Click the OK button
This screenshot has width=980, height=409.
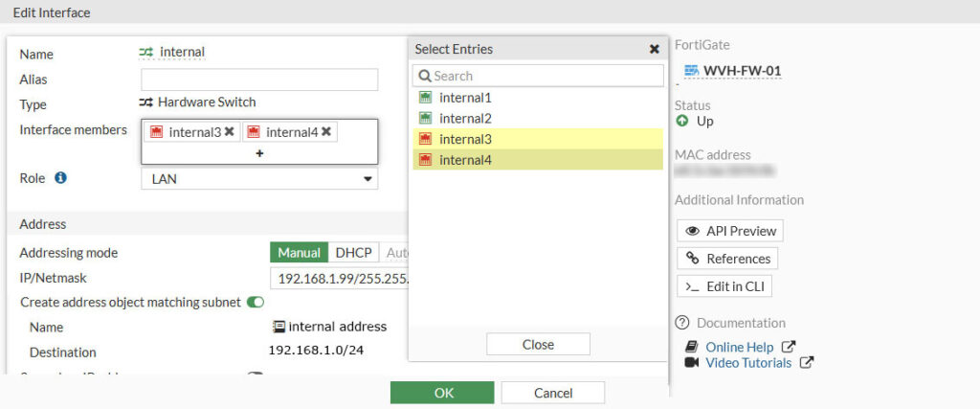442,393
